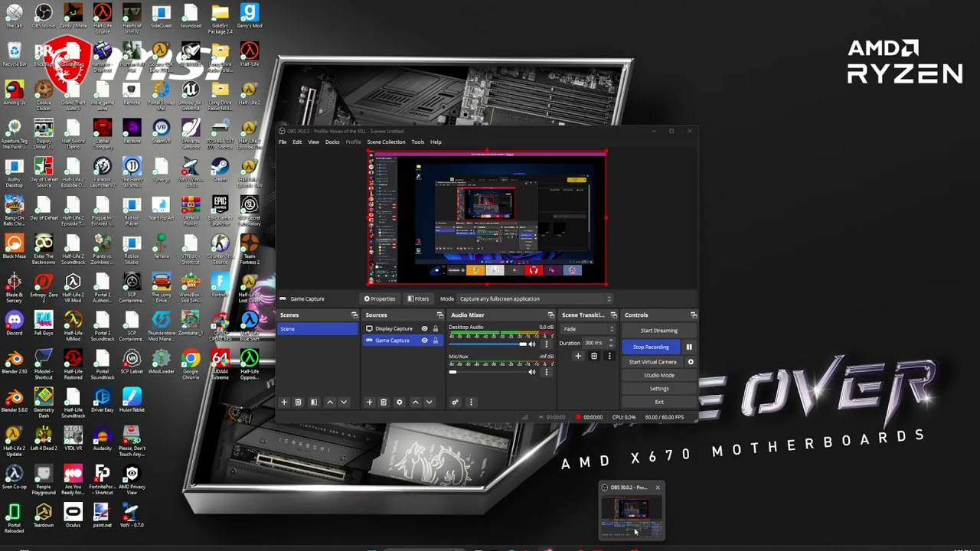
Task: Open the Help menu
Action: [x=436, y=142]
